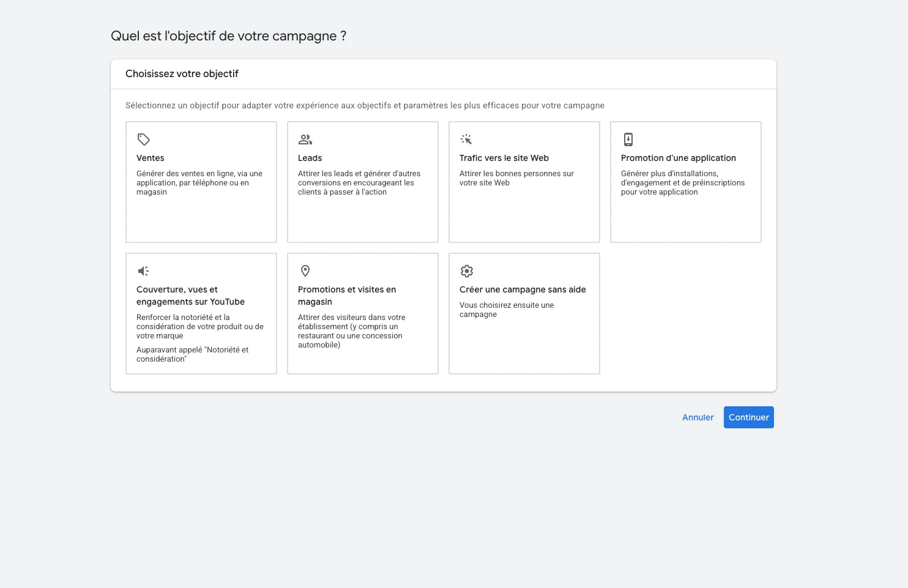The image size is (908, 588).
Task: Click the phone download icon for app promotion
Action: tap(628, 140)
